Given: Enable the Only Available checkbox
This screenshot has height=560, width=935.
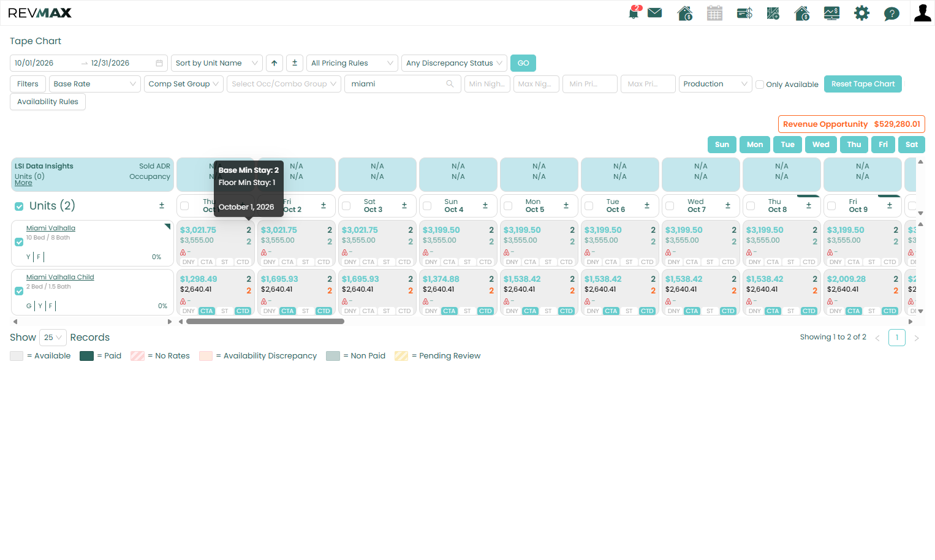Looking at the screenshot, I should pos(760,85).
